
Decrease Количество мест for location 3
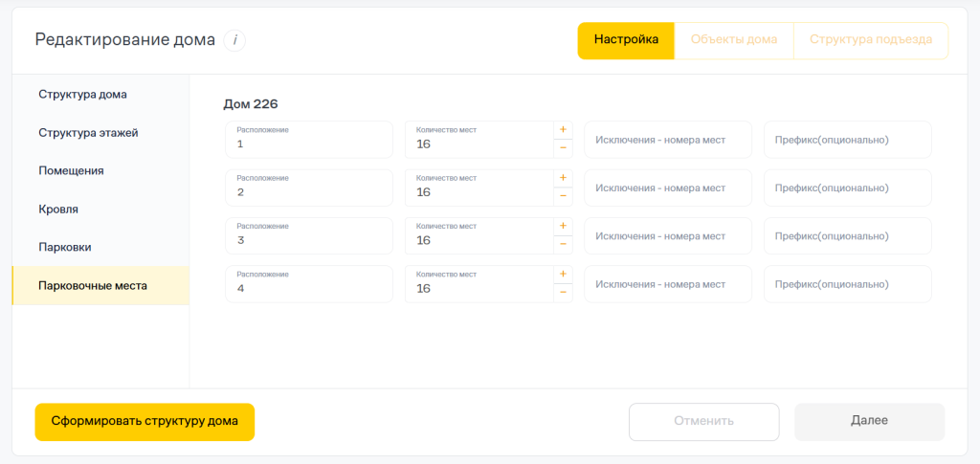pyautogui.click(x=563, y=244)
